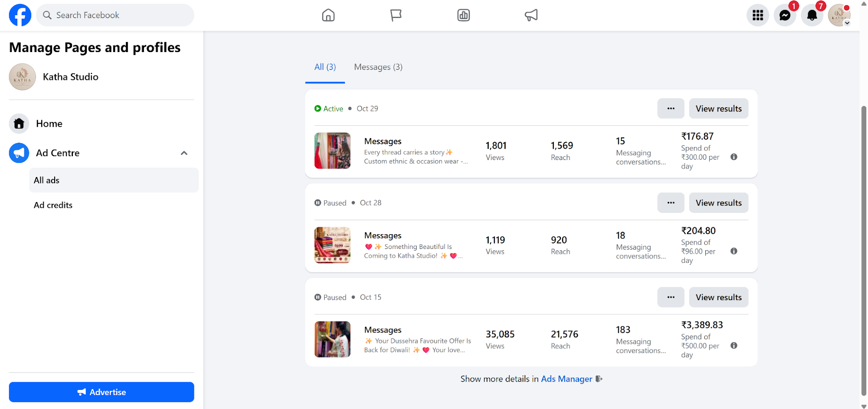This screenshot has height=409, width=868.
Task: Click the Search Facebook input field
Action: click(x=115, y=15)
